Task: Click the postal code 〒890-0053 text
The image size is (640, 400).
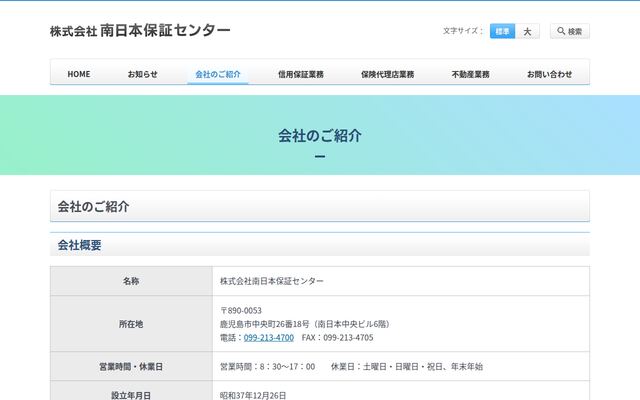Action: (x=241, y=311)
